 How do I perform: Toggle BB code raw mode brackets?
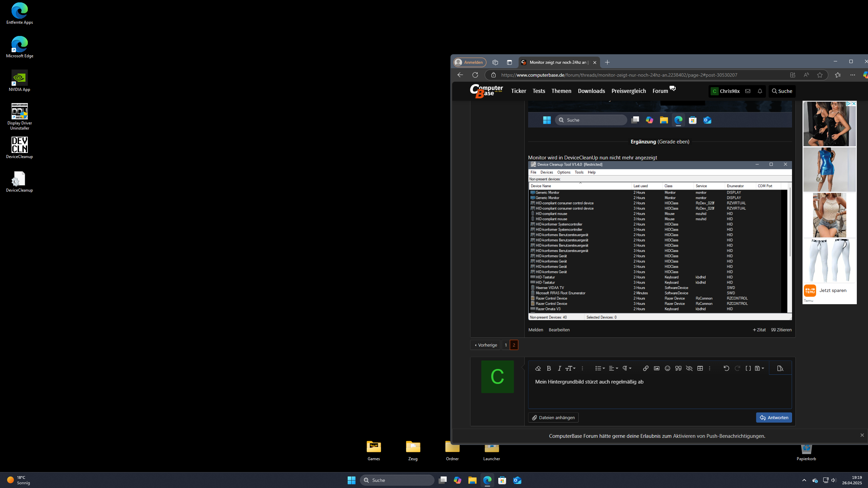[x=748, y=368]
